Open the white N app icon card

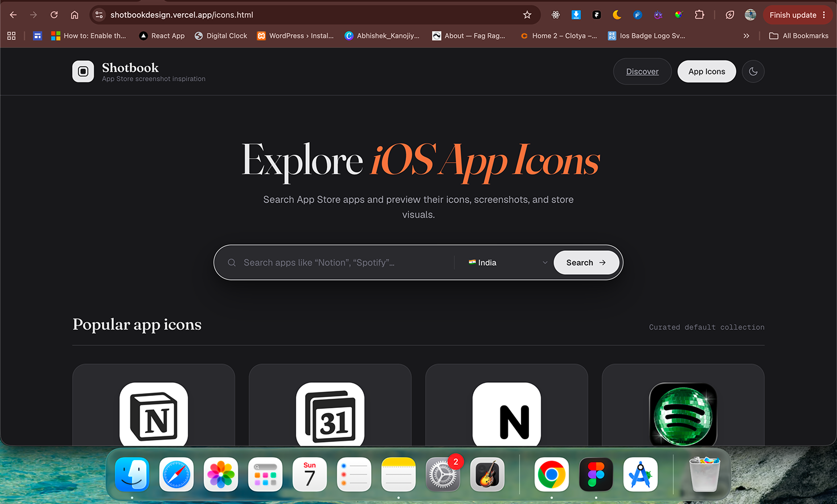507,405
